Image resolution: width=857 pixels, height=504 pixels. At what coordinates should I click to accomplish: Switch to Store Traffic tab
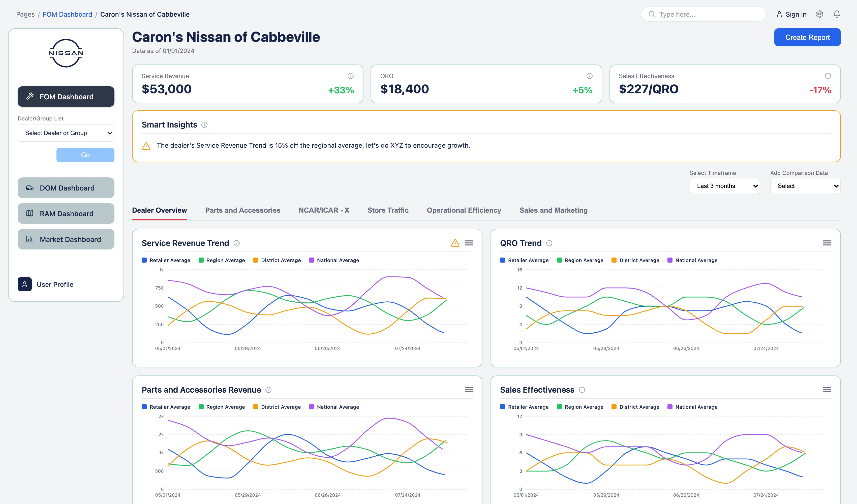[x=388, y=210]
